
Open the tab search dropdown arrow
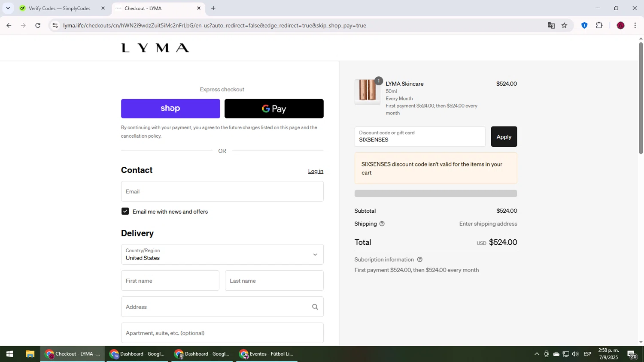[x=8, y=8]
